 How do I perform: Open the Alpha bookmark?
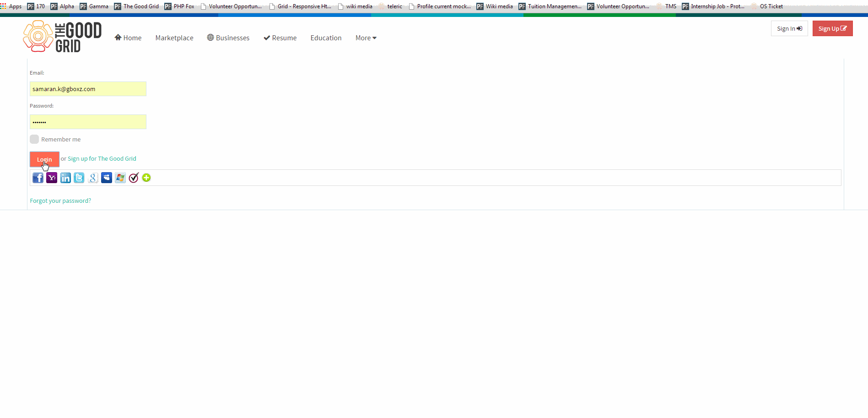point(62,6)
